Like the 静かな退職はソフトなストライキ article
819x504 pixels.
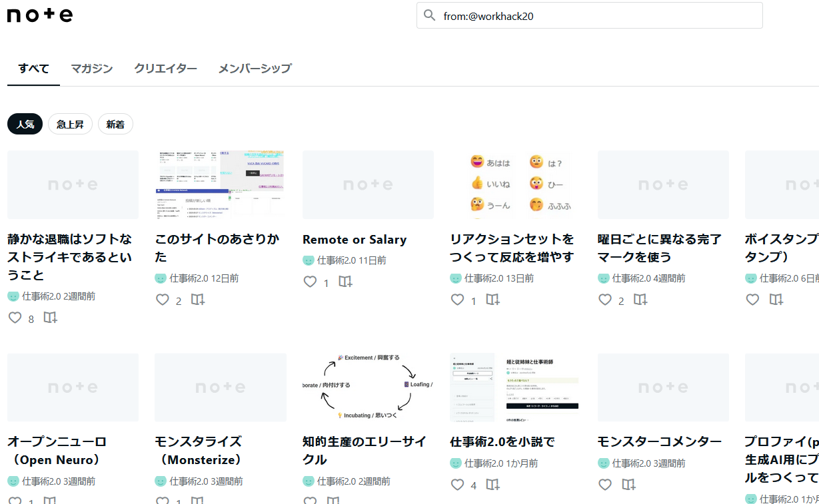[x=15, y=318]
